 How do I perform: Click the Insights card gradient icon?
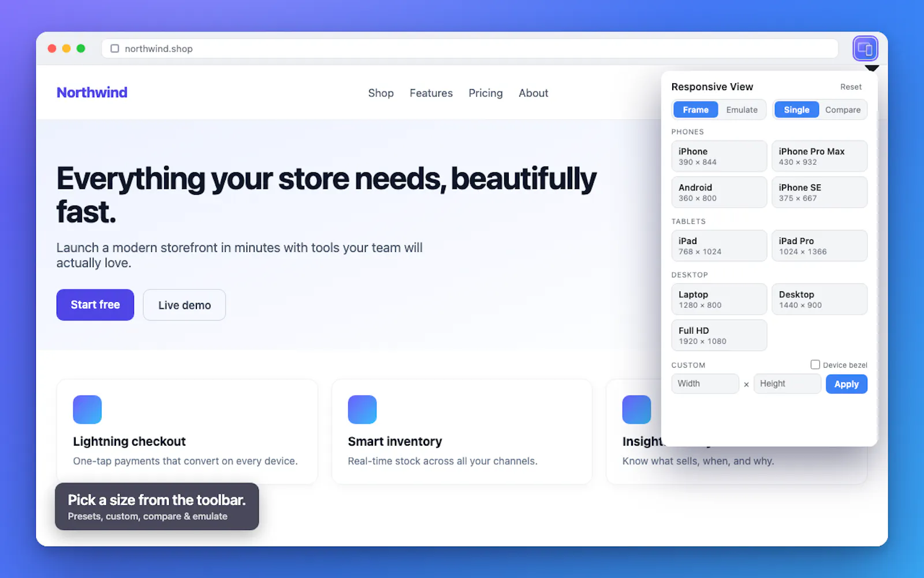coord(636,410)
